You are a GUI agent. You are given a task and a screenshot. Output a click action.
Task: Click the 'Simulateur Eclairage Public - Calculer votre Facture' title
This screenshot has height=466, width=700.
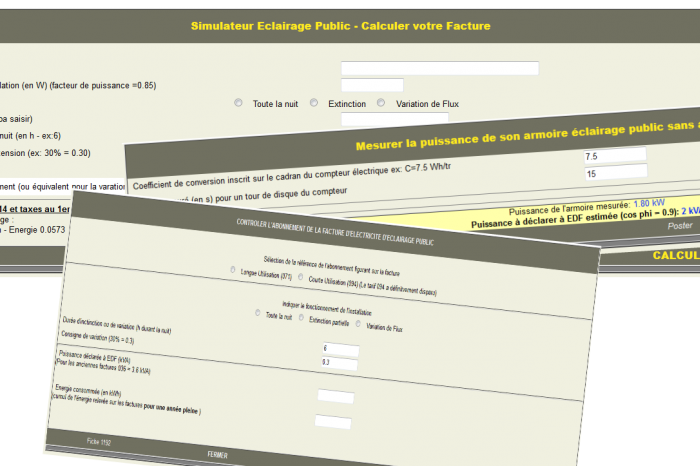pyautogui.click(x=341, y=26)
